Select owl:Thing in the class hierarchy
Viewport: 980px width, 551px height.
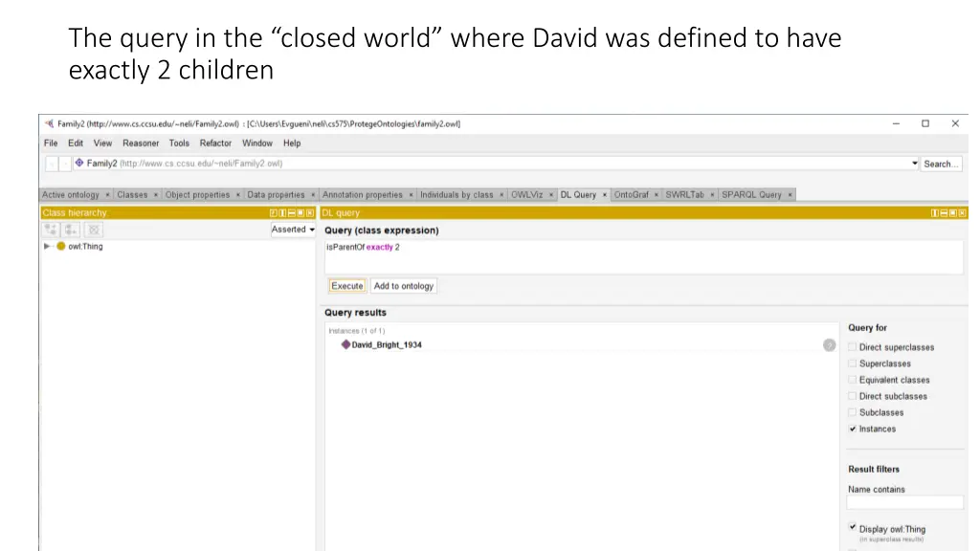(85, 246)
